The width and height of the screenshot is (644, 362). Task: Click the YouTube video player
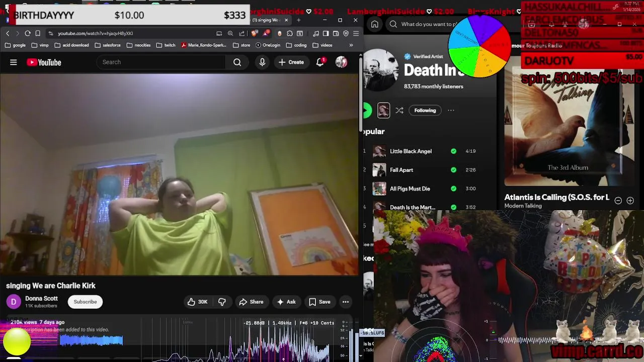tap(179, 174)
